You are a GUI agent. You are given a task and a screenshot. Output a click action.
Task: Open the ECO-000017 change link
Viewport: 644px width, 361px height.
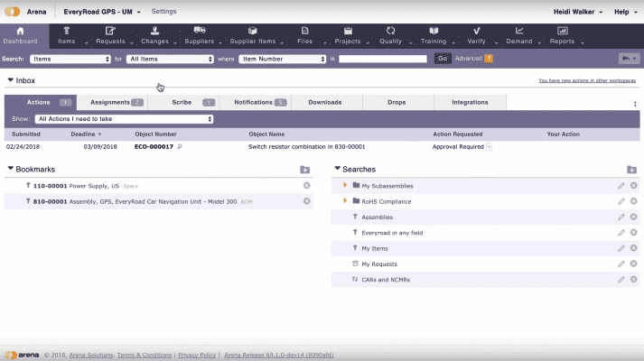point(154,146)
